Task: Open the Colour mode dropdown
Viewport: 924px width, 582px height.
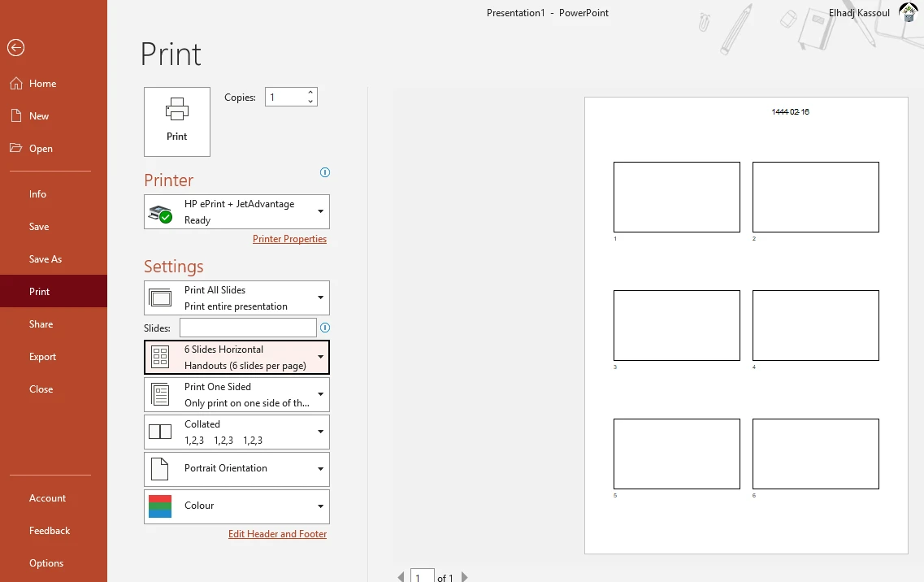Action: [x=237, y=506]
